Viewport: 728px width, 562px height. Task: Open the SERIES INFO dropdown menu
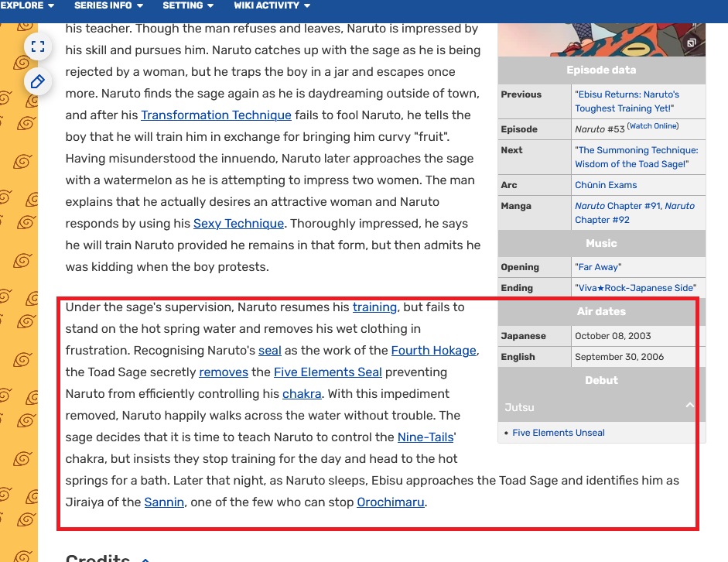coord(108,5)
